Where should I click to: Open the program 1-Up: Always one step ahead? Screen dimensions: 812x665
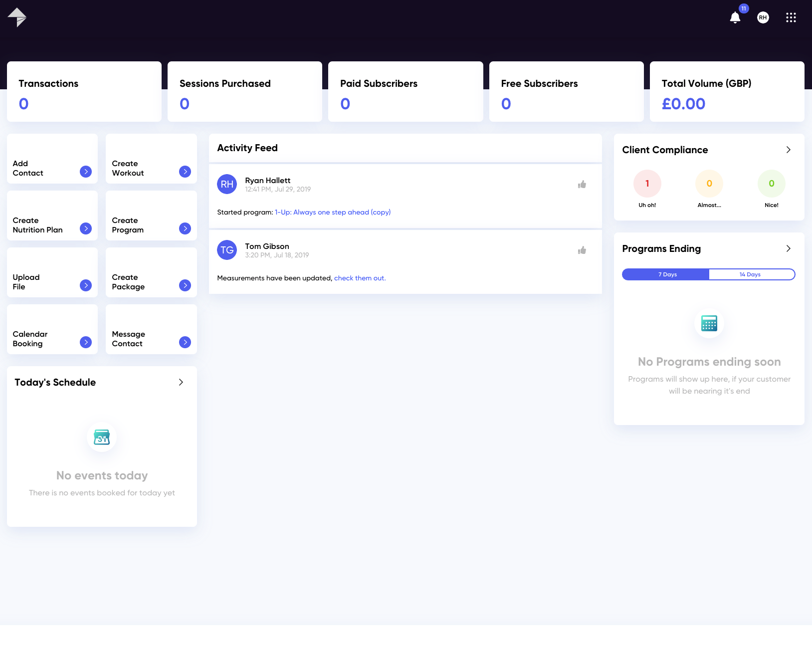[333, 212]
